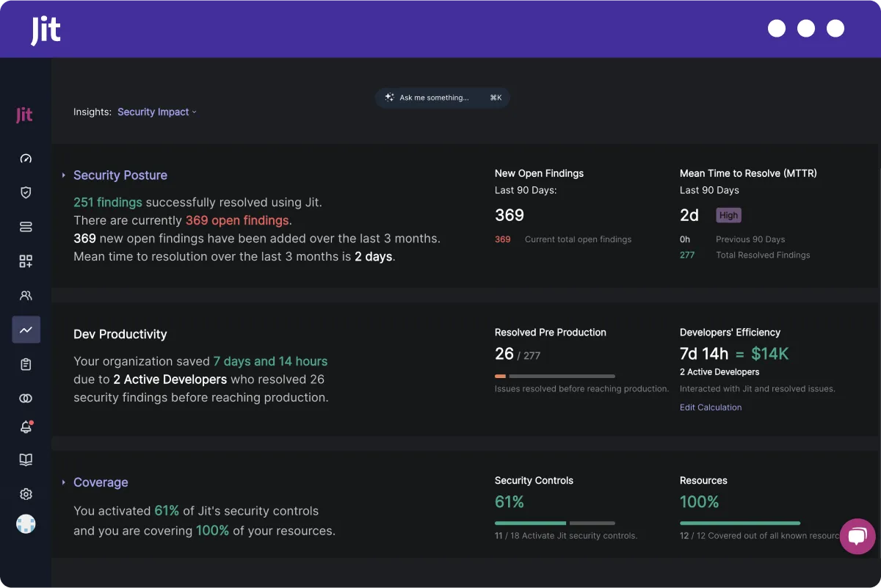The width and height of the screenshot is (881, 588).
Task: Click the Jit logo in top navbar
Action: pyautogui.click(x=45, y=29)
